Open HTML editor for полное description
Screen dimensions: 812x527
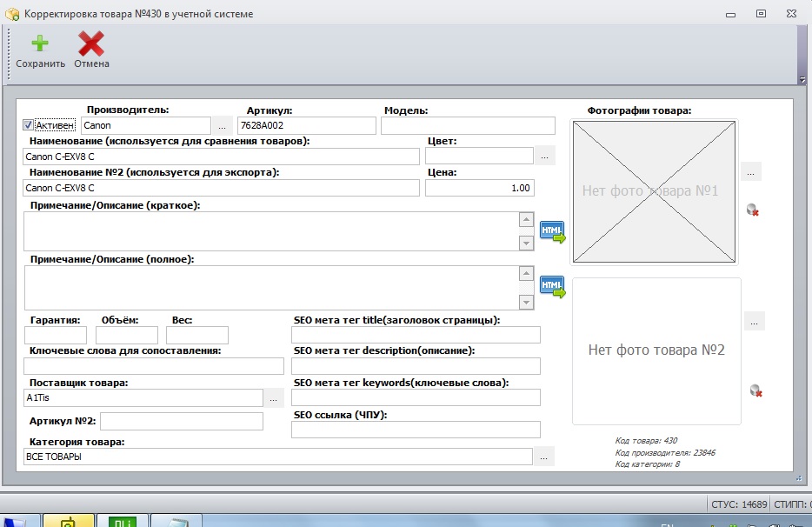[x=552, y=287]
